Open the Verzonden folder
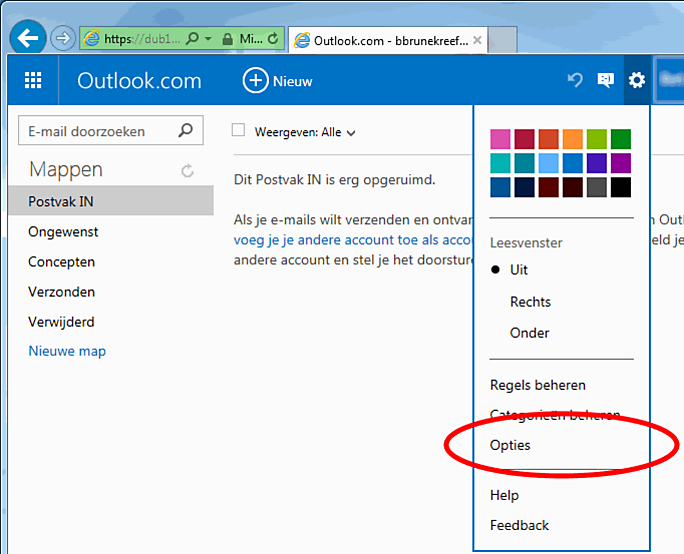684x554 pixels. click(61, 292)
